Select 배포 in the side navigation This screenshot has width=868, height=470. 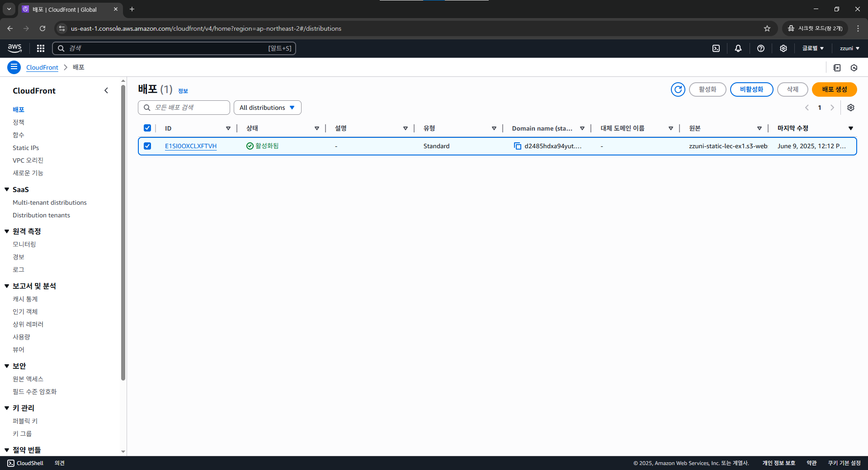19,109
